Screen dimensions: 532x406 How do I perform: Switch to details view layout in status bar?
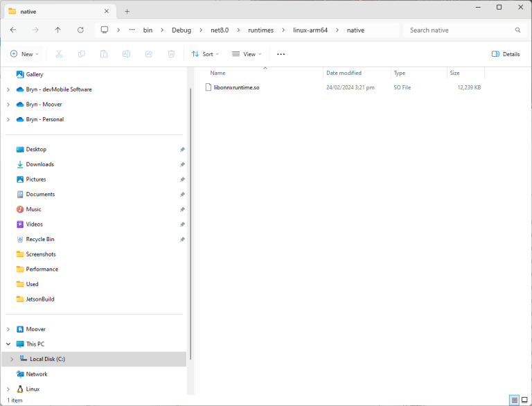pos(514,400)
